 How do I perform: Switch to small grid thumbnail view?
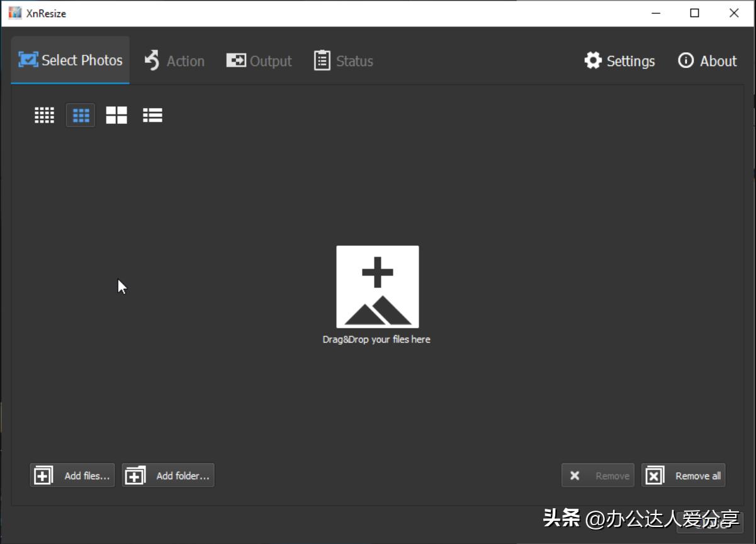44,115
